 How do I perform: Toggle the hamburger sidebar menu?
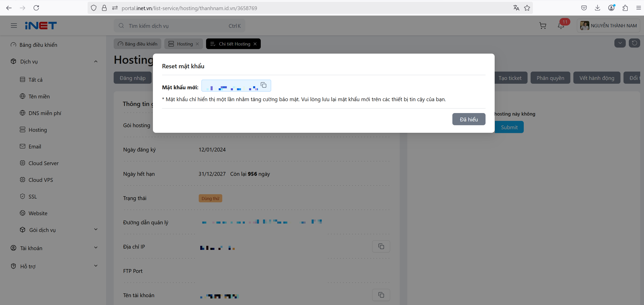14,26
